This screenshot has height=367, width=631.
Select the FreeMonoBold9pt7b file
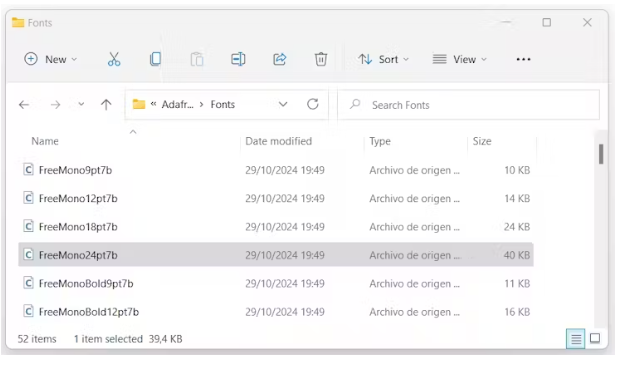point(276,283)
